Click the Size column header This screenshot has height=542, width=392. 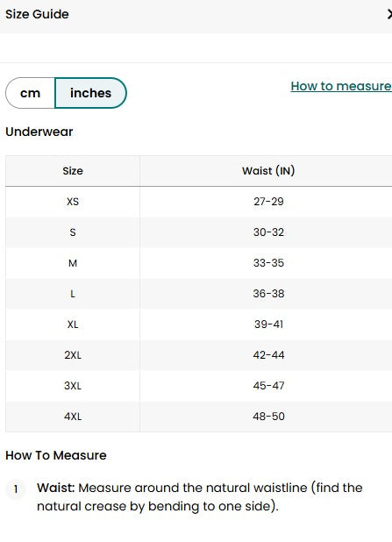point(73,171)
